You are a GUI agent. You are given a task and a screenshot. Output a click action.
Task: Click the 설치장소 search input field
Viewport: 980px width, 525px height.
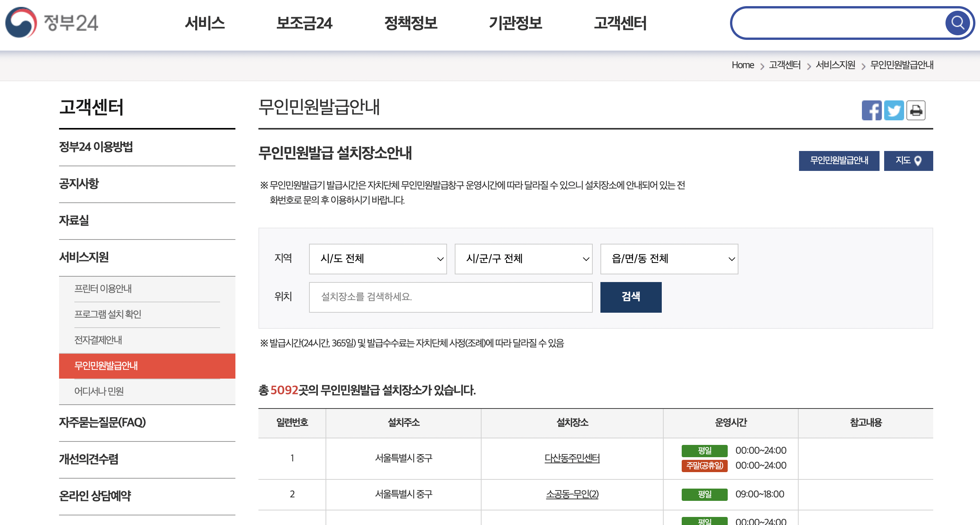pos(451,297)
